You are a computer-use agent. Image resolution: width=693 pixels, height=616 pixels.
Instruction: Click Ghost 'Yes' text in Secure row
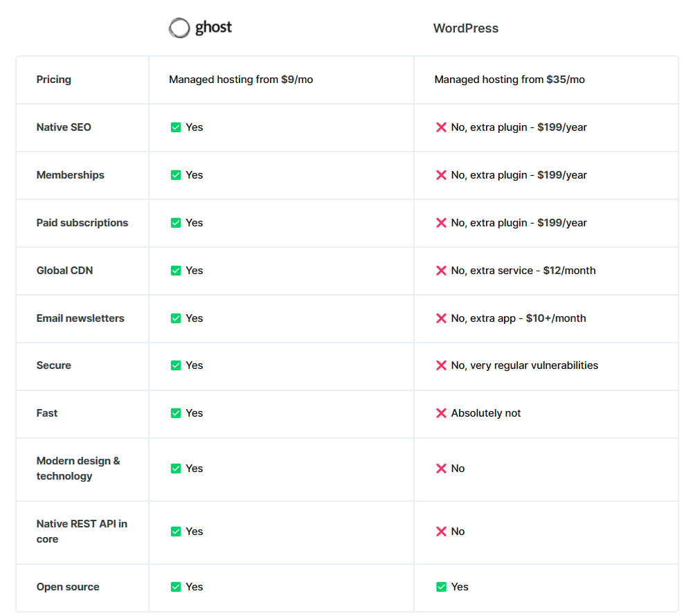tap(194, 365)
